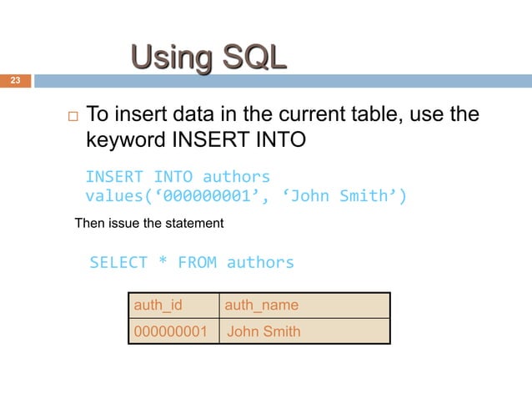
Task: Click the blue horizontal title bar
Action: pos(283,81)
